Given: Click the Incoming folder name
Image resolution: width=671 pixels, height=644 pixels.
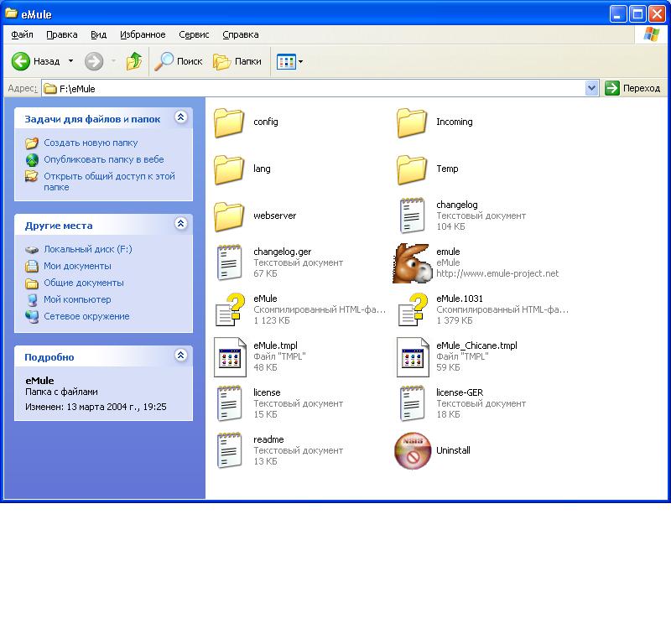Looking at the screenshot, I should pyautogui.click(x=455, y=122).
